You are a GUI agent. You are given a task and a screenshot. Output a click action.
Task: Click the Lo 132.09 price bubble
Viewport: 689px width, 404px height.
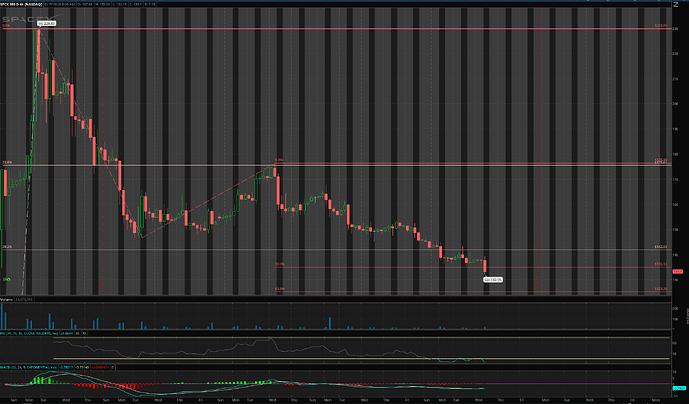[x=493, y=280]
